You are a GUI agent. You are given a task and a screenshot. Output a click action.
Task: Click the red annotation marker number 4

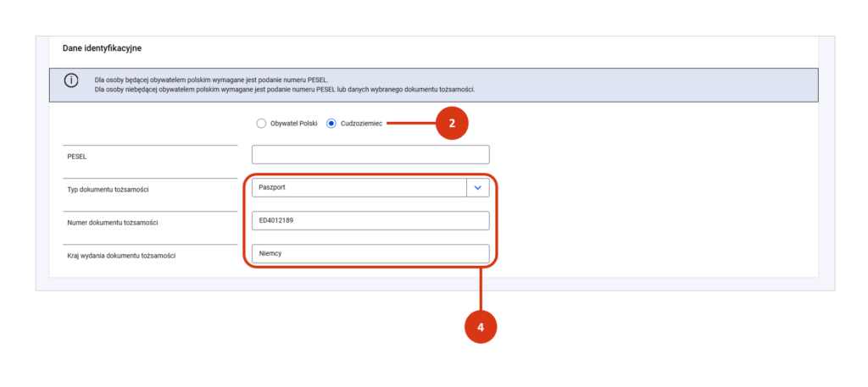tap(481, 327)
